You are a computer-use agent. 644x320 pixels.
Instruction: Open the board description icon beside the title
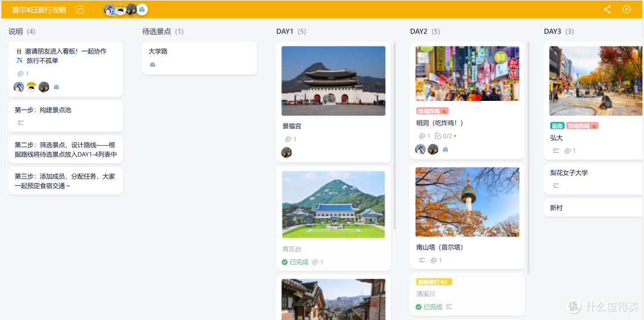pyautogui.click(x=80, y=10)
